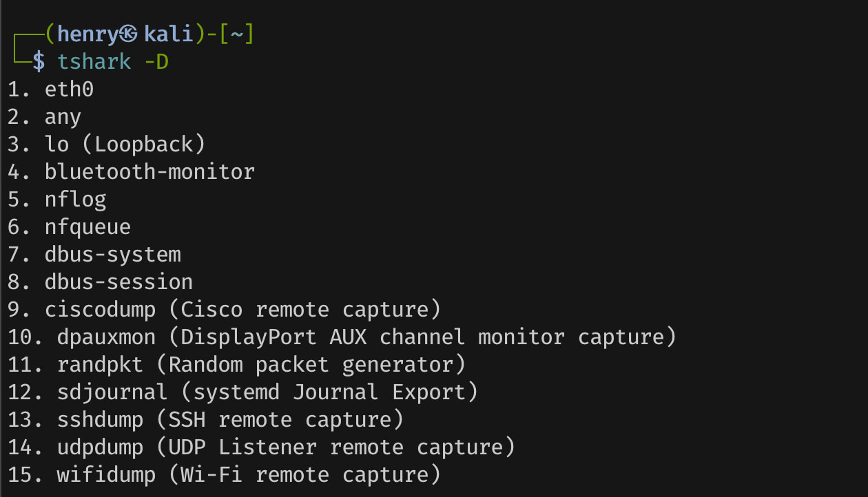Select the dbus-session entry
Image resolution: width=868 pixels, height=497 pixels.
click(118, 282)
